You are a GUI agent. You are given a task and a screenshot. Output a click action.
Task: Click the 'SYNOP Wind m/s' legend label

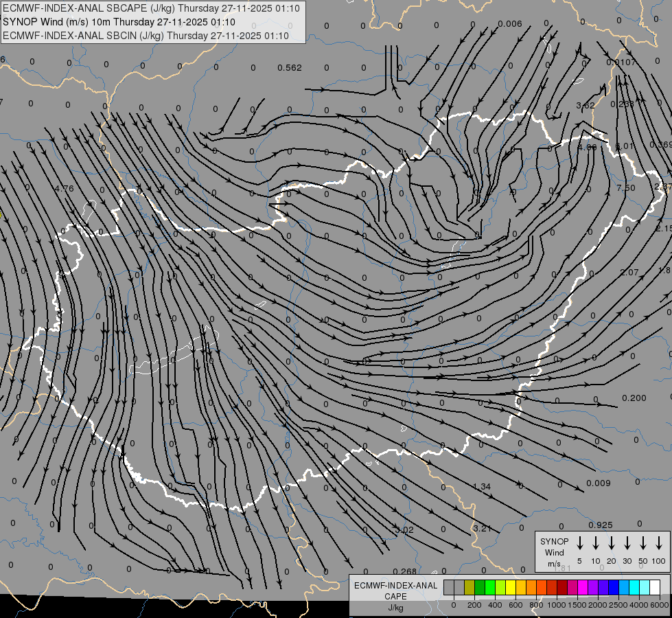554,552
